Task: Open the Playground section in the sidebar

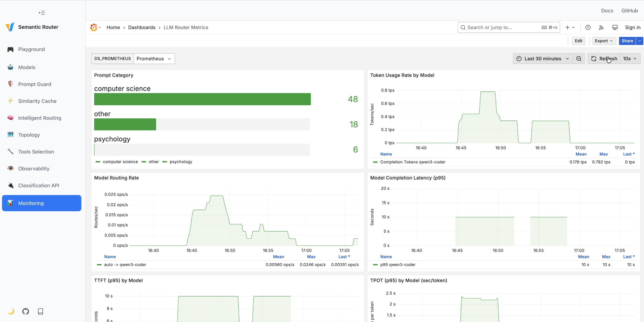Action: [x=31, y=49]
